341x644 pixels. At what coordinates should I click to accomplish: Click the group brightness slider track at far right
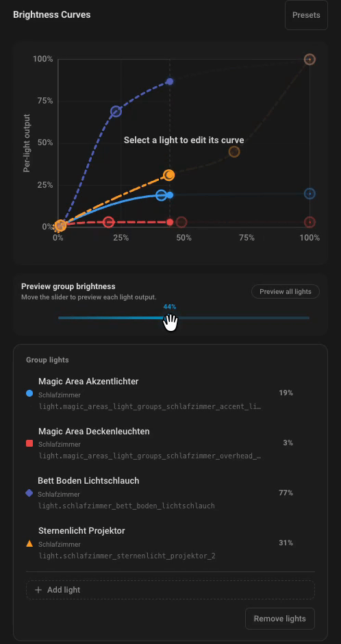pyautogui.click(x=307, y=318)
